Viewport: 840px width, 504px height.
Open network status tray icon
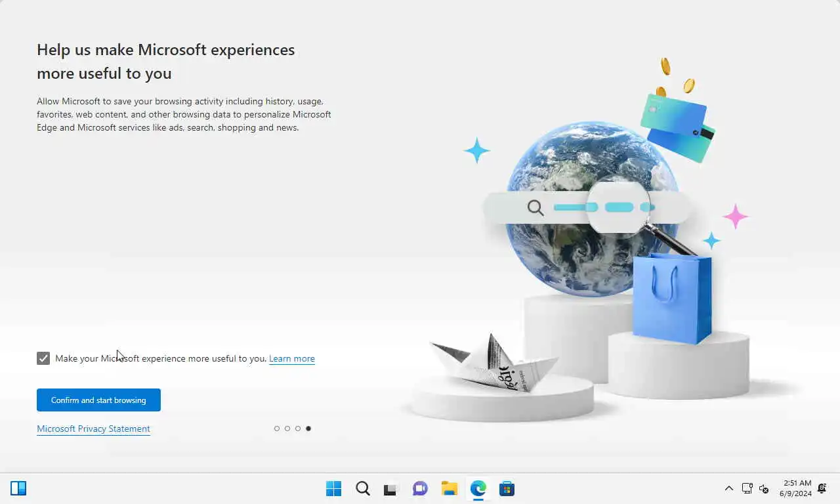tap(747, 488)
